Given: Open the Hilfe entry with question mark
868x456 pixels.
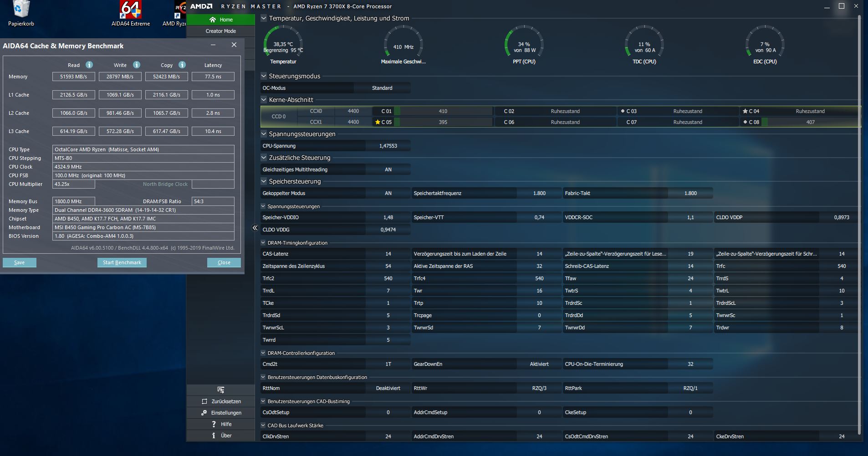Looking at the screenshot, I should pos(221,424).
